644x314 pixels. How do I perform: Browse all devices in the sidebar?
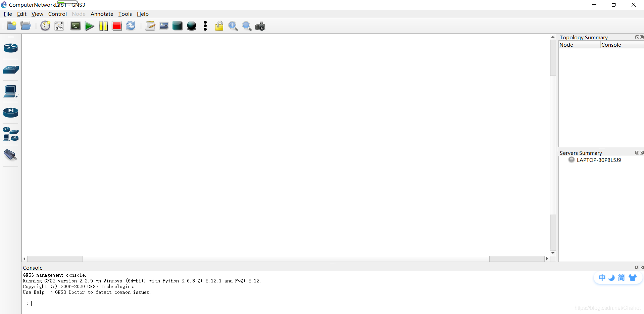[11, 134]
